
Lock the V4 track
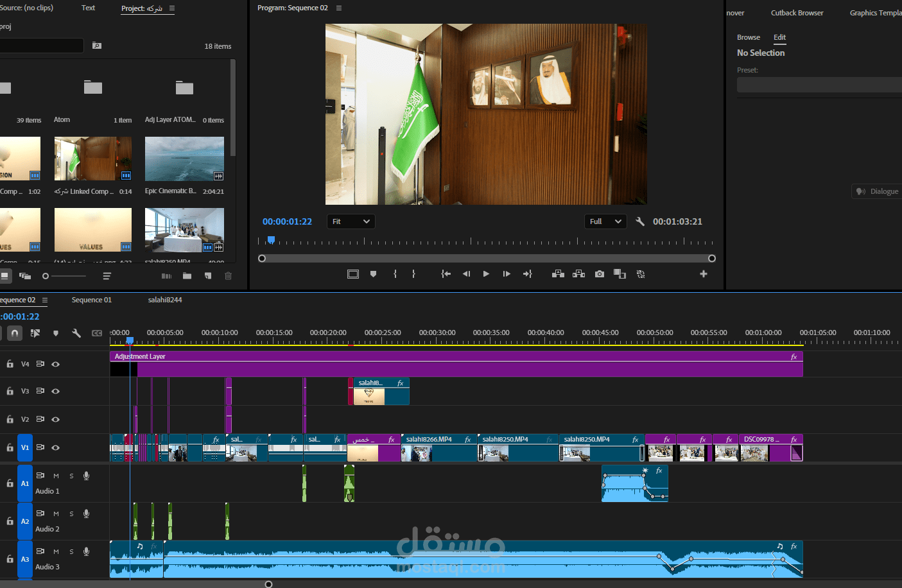pyautogui.click(x=10, y=364)
